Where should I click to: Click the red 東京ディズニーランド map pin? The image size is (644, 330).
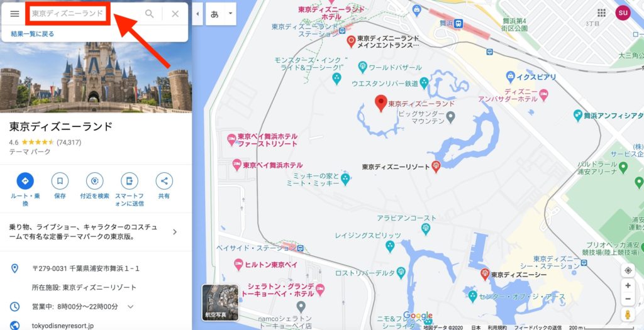pos(381,103)
